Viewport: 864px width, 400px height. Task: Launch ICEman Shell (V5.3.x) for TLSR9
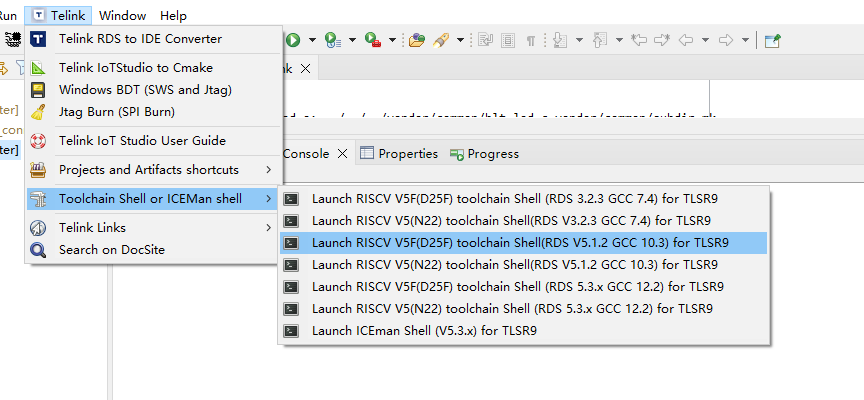click(x=523, y=331)
